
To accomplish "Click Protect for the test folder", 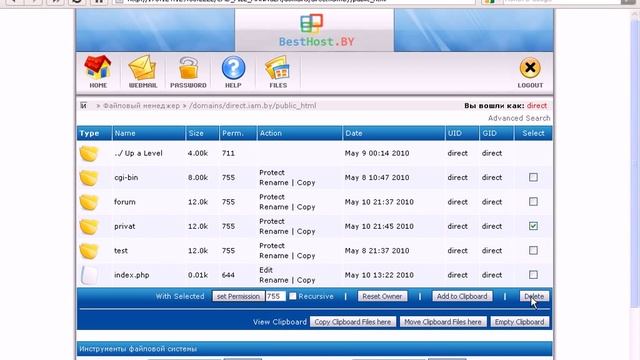I will 272,246.
